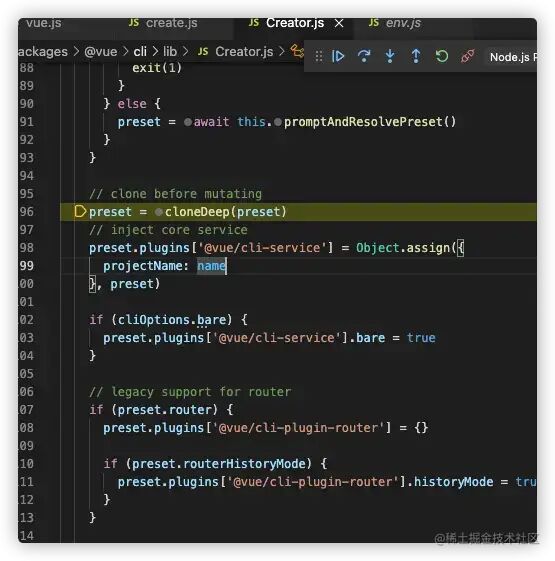
Task: Click the else keyword on line 90
Action: (132, 104)
